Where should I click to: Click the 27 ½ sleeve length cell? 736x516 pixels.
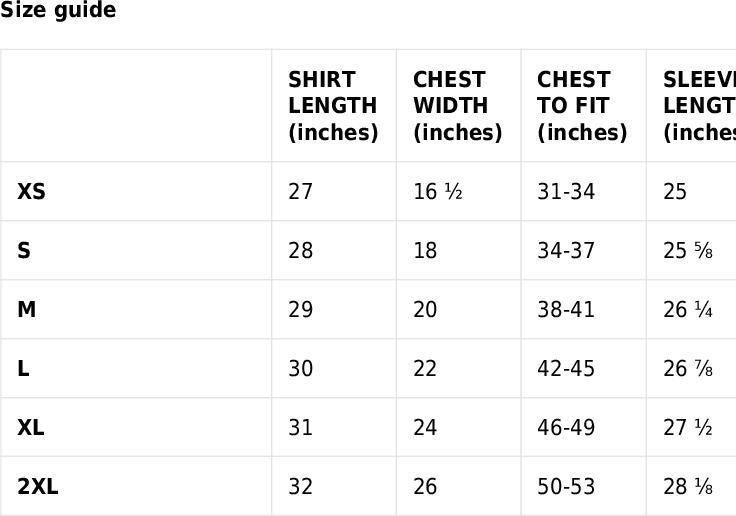688,427
